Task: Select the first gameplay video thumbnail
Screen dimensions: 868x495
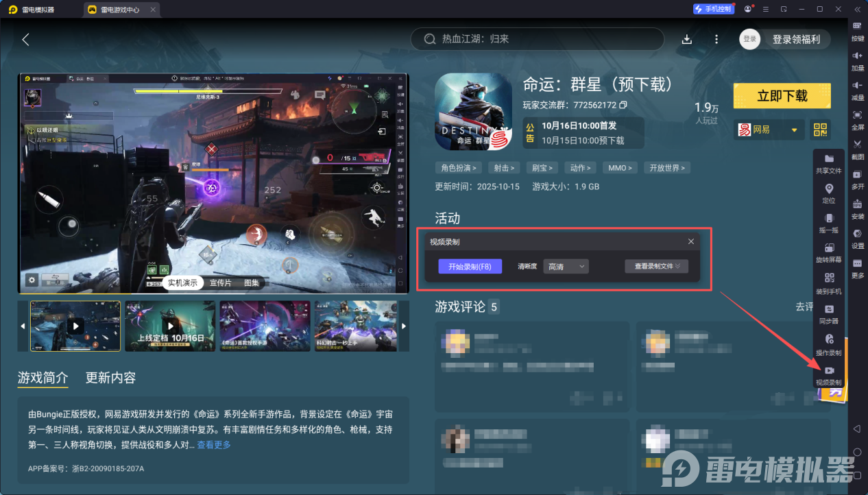Action: coord(75,326)
